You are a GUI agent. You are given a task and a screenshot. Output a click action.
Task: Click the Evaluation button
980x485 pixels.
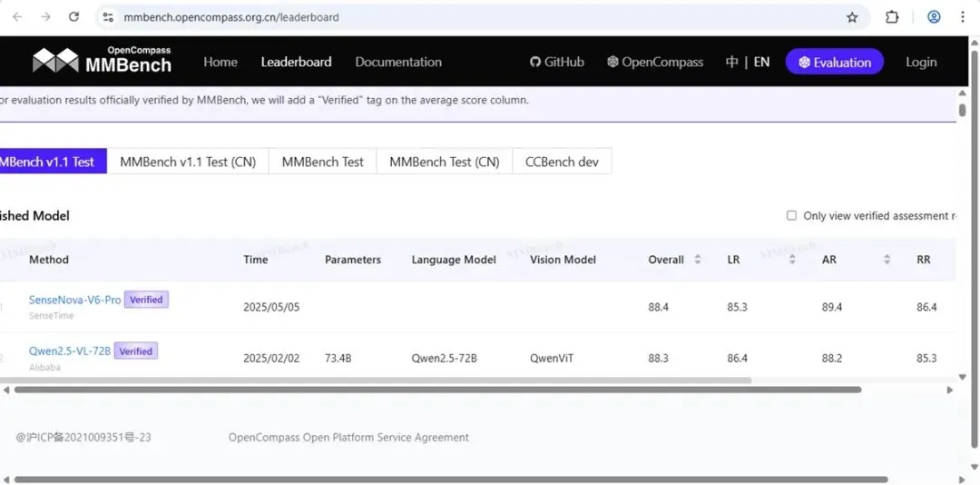[835, 62]
